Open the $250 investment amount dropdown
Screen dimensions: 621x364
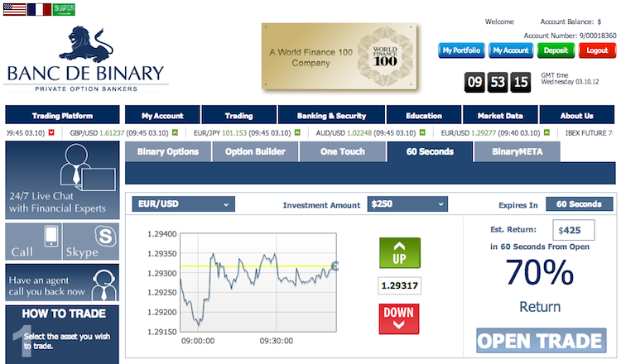pos(407,204)
